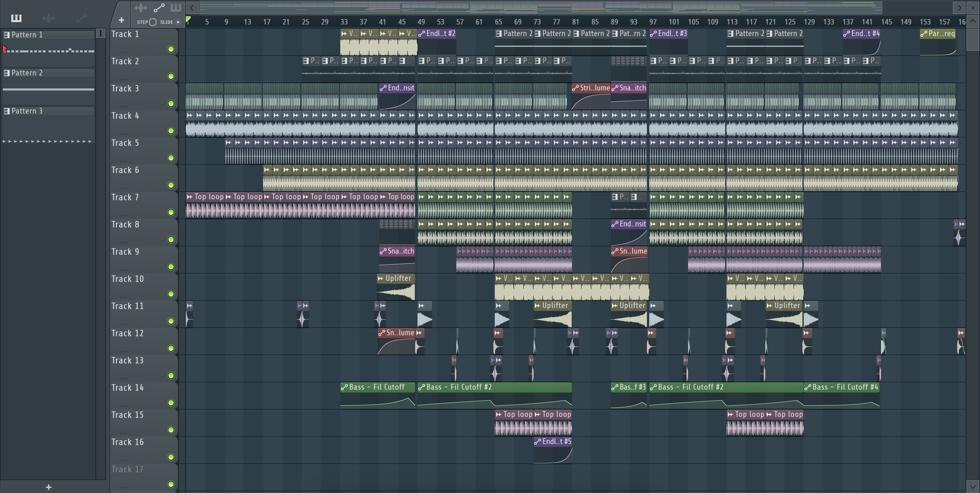Mute Track 7 using its green LED
The image size is (980, 493).
(x=171, y=212)
